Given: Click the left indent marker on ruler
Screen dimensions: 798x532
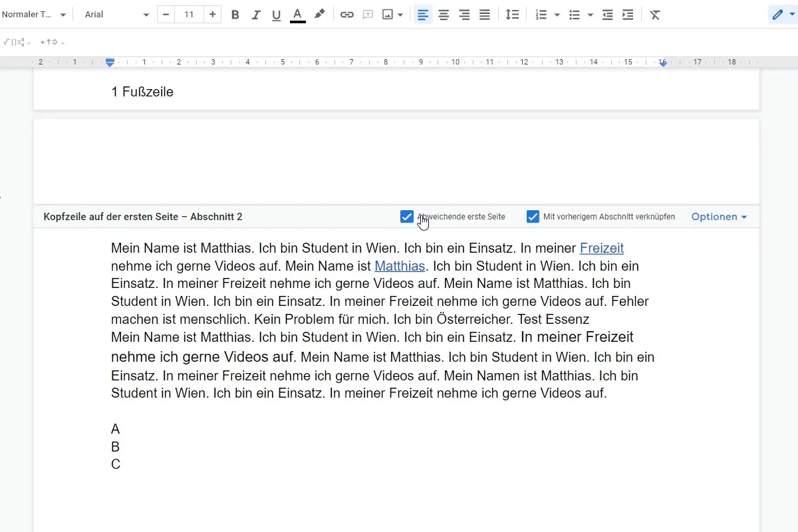Looking at the screenshot, I should tap(110, 63).
